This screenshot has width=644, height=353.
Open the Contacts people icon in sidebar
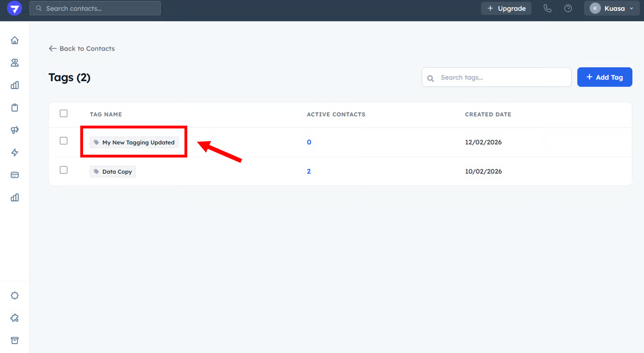15,63
